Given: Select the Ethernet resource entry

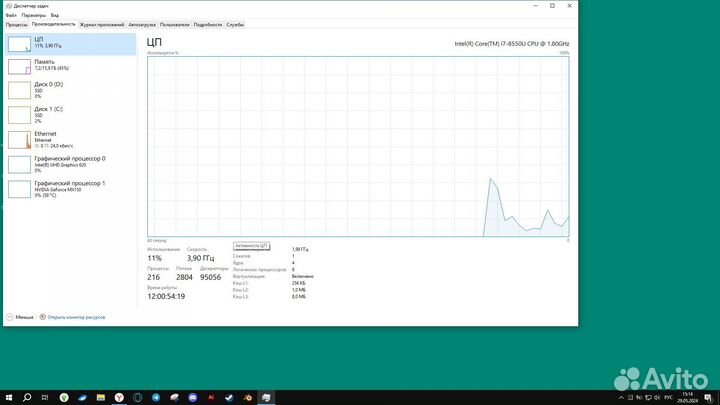Looking at the screenshot, I should (x=71, y=140).
